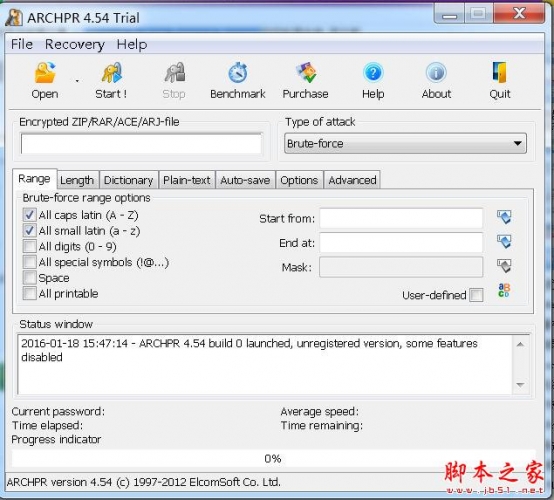Open the File menu
Screen dimensions: 554x500
[x=22, y=45]
